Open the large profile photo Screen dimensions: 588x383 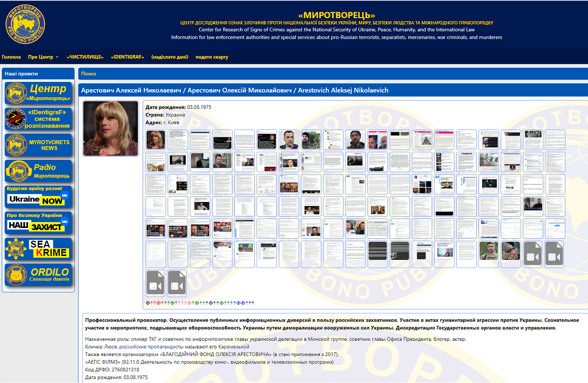103,128
